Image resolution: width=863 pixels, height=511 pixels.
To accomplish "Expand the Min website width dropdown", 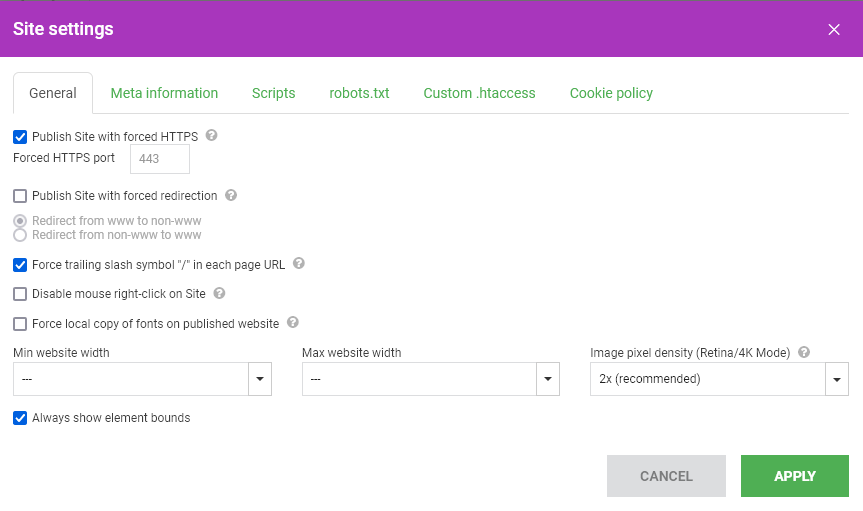I will point(143,379).
